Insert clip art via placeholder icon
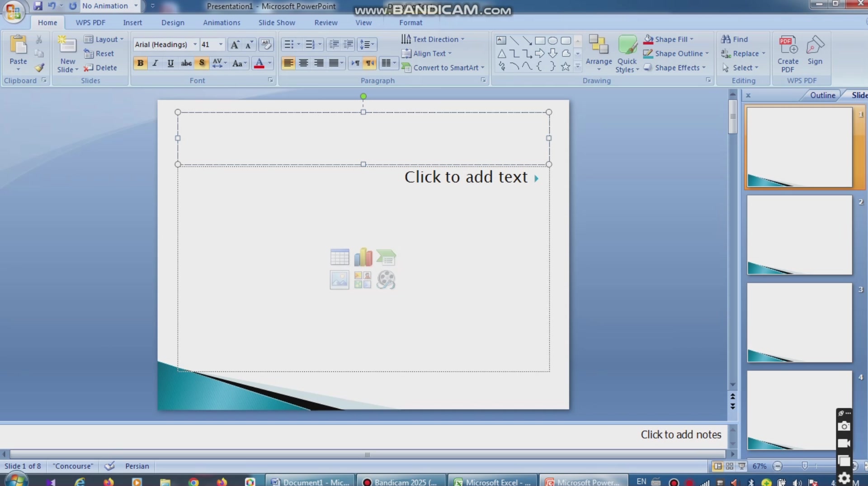Image resolution: width=868 pixels, height=486 pixels. pos(363,280)
